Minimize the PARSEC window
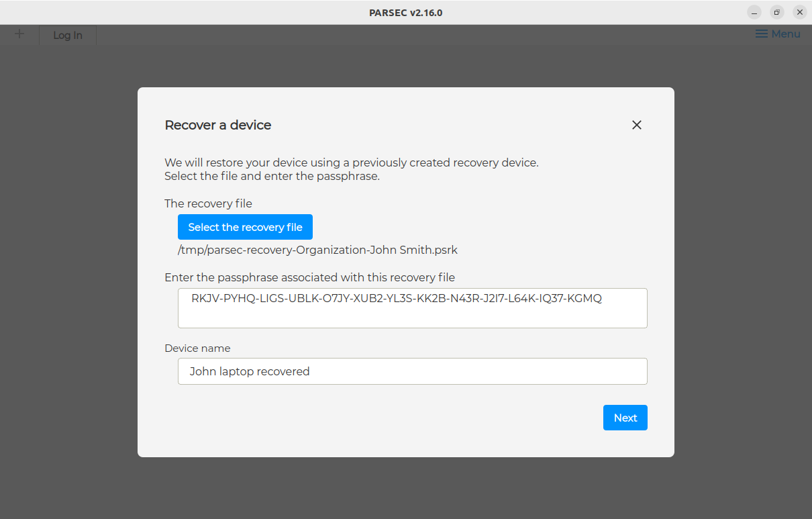Image resolution: width=812 pixels, height=519 pixels. click(x=755, y=12)
